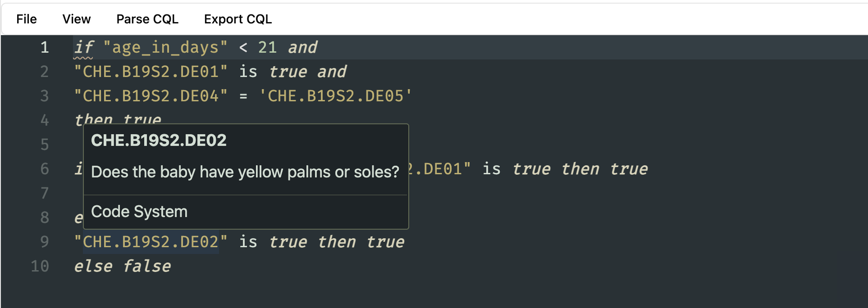Click the number 21 on line 1

point(268,47)
